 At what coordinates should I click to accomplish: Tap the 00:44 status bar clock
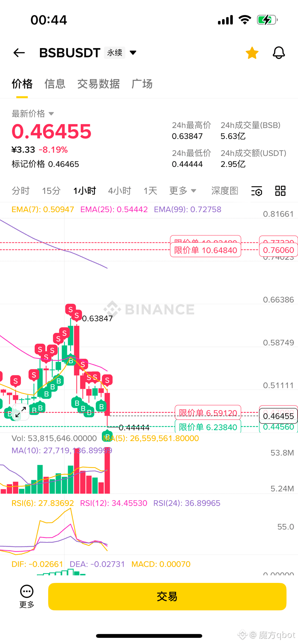pyautogui.click(x=49, y=20)
